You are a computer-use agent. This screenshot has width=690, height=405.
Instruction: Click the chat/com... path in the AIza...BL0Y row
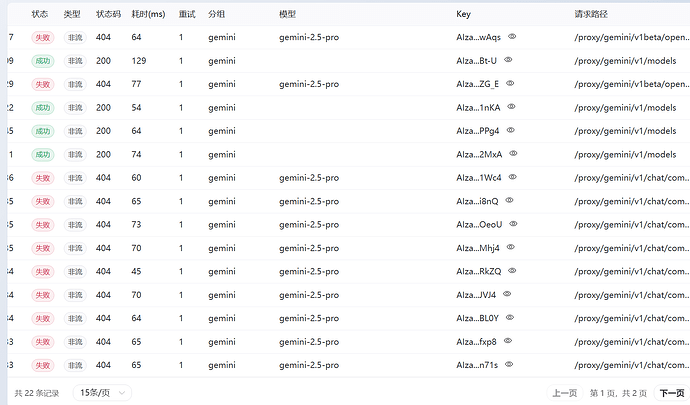click(x=631, y=318)
